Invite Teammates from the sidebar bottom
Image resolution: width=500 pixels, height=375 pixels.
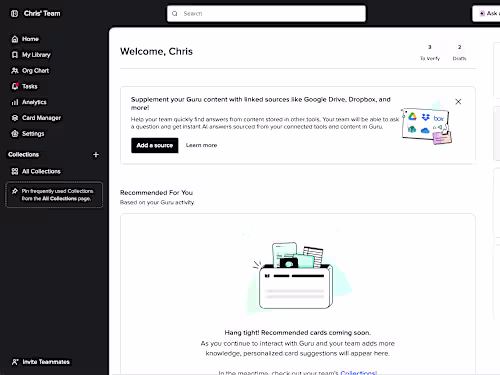[x=41, y=362]
